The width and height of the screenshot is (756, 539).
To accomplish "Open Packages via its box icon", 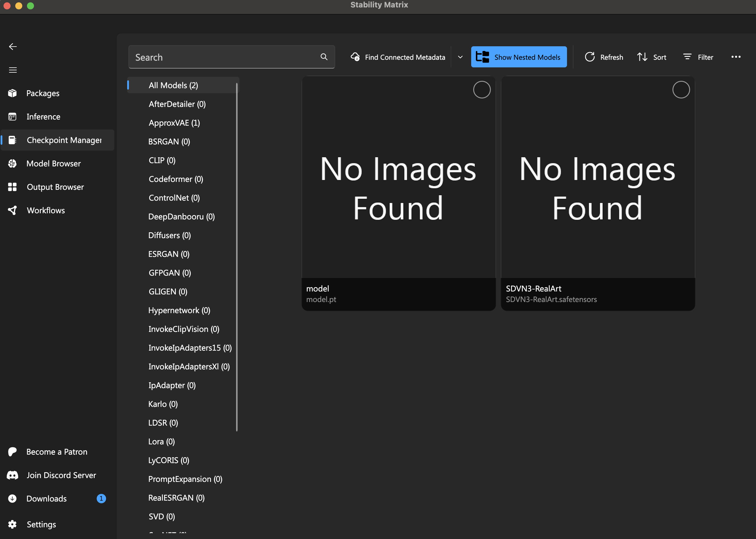I will [13, 93].
